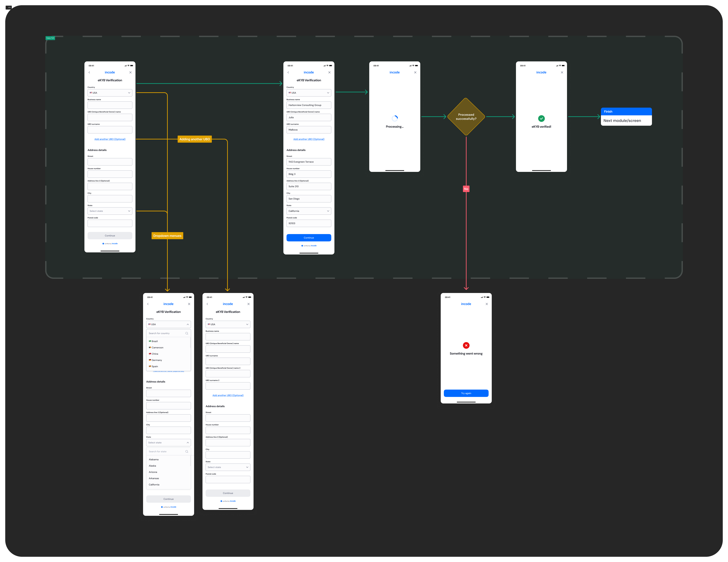The image size is (728, 562).
Task: Open Country dropdown on Harborview Consulting form
Action: click(x=309, y=93)
